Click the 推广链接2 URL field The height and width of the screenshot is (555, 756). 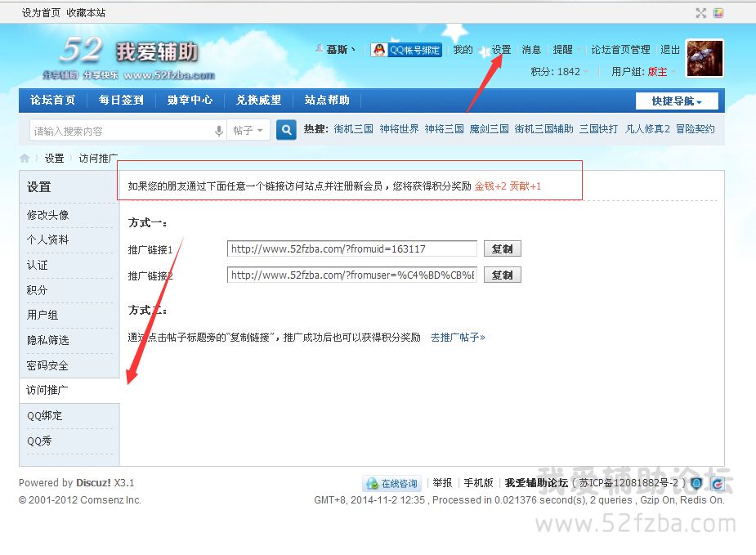[352, 275]
